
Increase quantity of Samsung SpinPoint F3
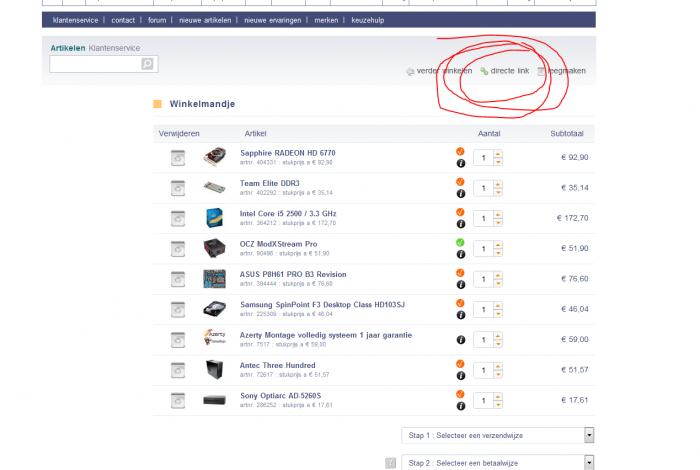pyautogui.click(x=498, y=306)
